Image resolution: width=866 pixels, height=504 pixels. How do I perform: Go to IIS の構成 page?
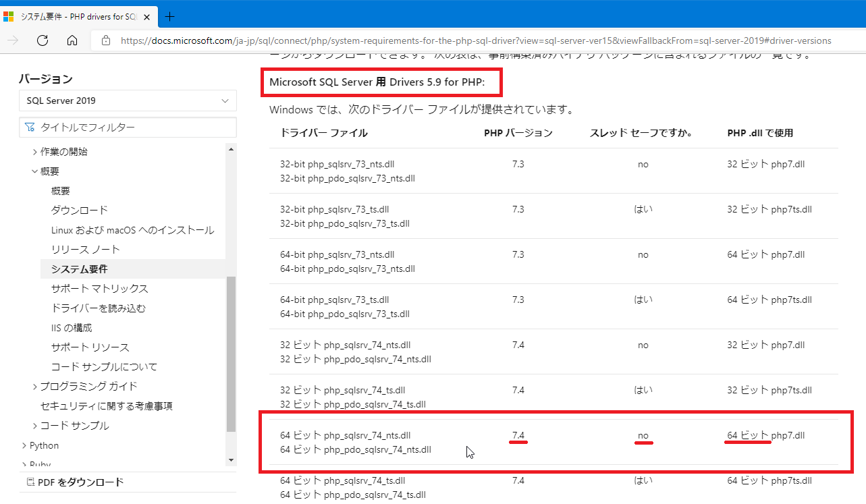point(72,328)
